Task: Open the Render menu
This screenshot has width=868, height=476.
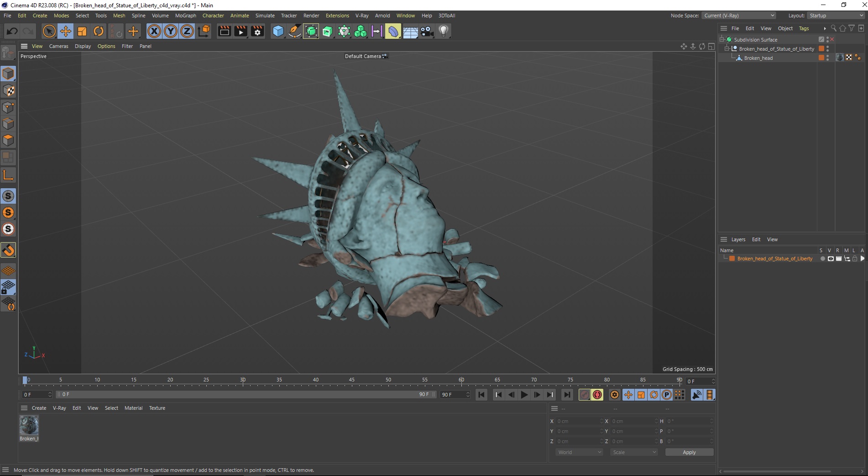Action: click(x=311, y=16)
